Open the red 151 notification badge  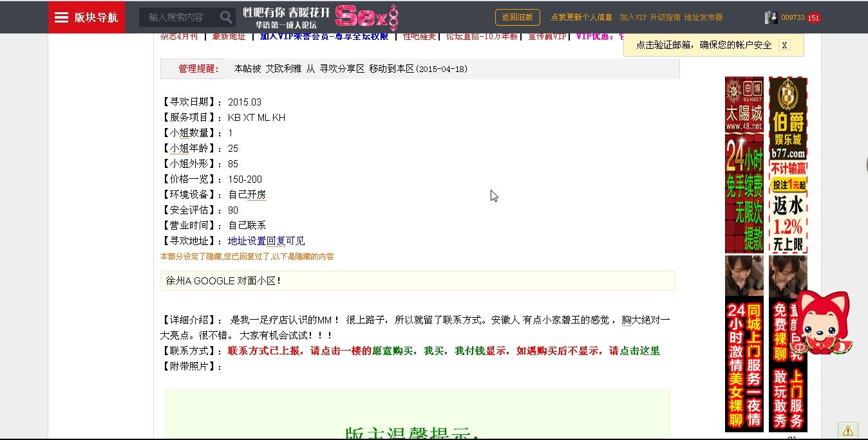point(813,18)
